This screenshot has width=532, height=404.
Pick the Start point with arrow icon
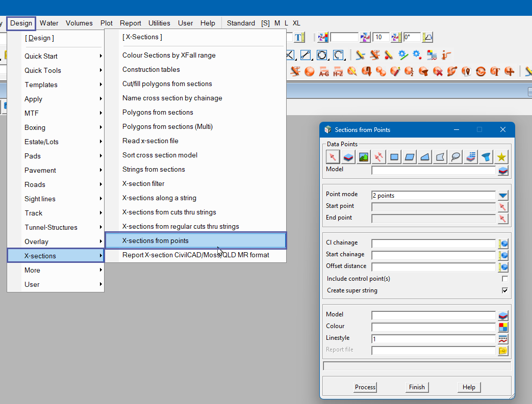(x=503, y=207)
